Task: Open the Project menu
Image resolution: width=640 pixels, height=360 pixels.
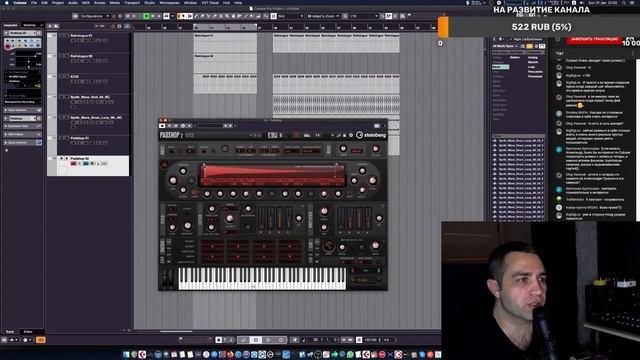Action: [58, 2]
